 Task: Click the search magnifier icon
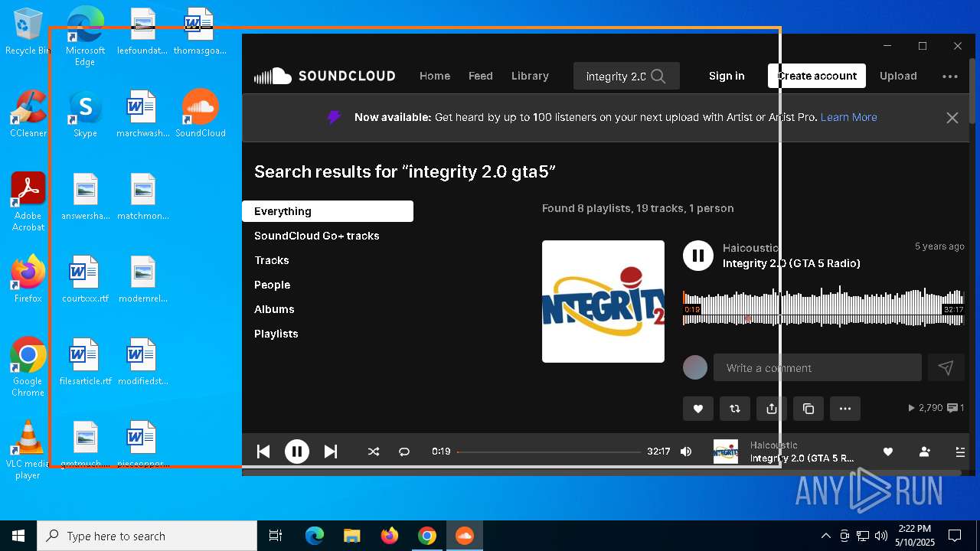point(658,76)
